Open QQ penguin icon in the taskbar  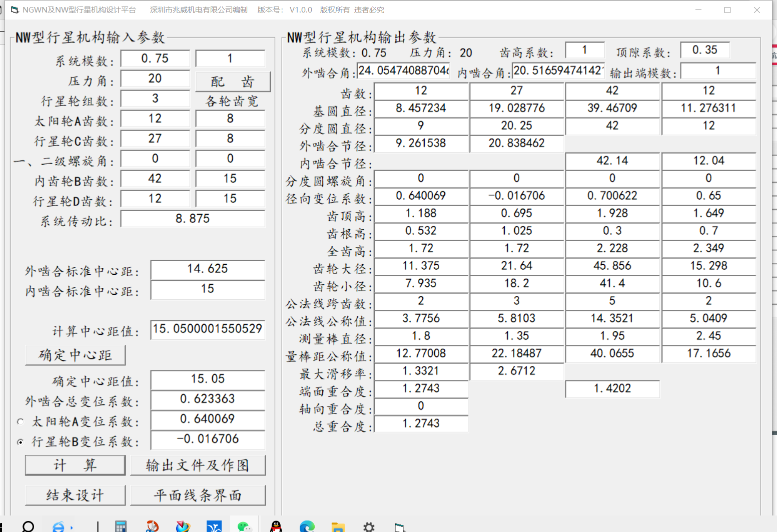[276, 527]
